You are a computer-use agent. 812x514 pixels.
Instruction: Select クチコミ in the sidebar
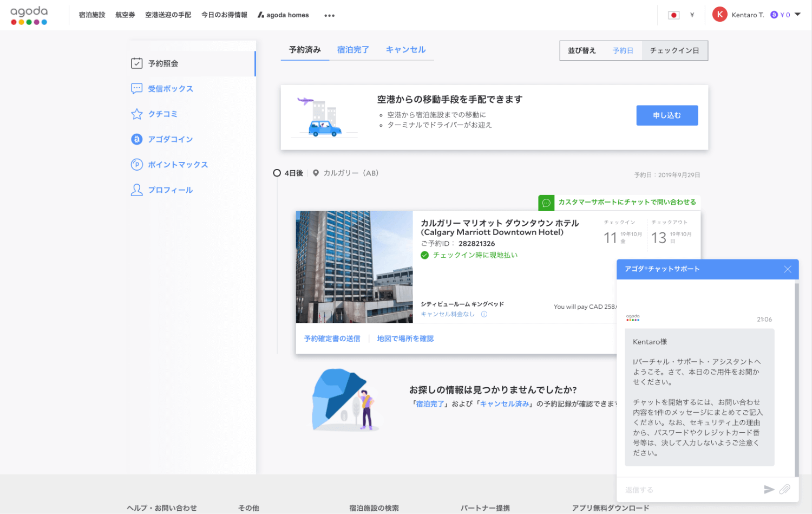point(163,114)
